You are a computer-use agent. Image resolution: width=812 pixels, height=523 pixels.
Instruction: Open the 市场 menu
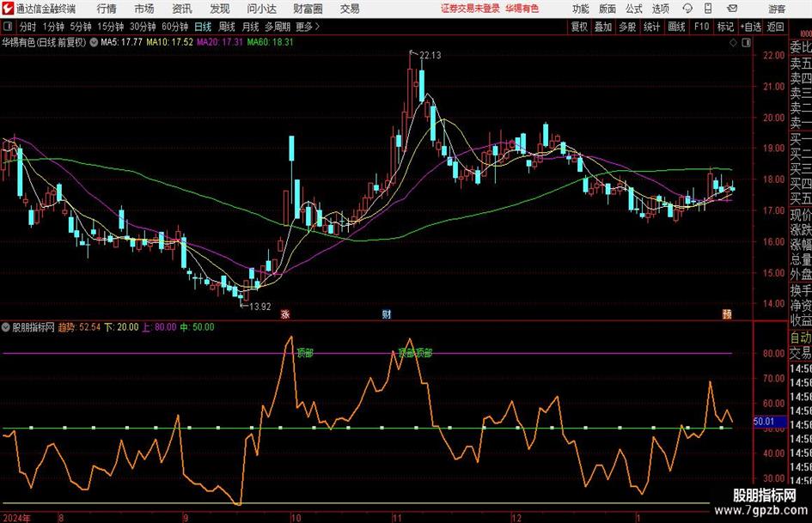[144, 9]
